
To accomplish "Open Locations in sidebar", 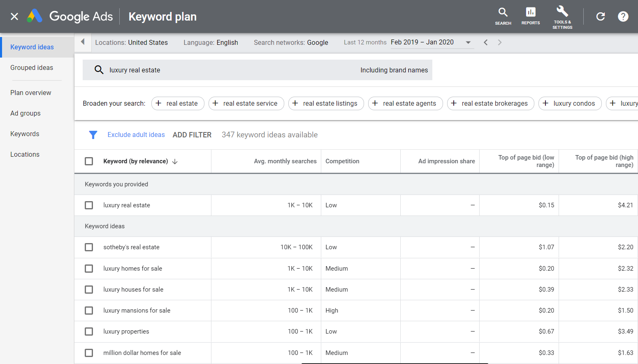I will (x=25, y=154).
